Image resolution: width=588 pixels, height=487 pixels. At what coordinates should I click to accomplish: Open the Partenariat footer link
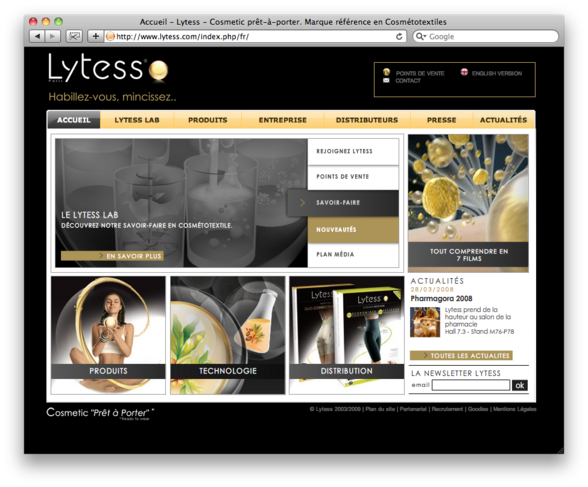coord(413,409)
